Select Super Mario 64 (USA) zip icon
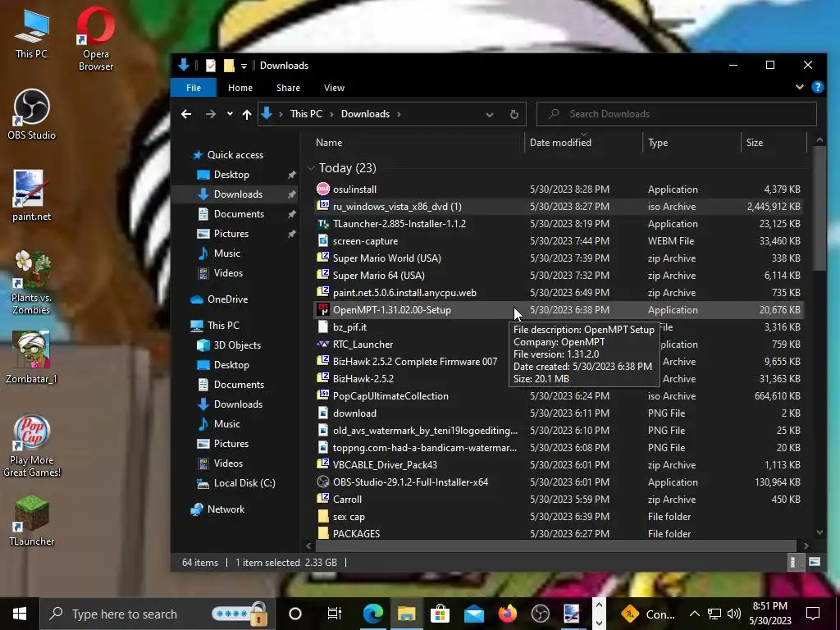Screen dimensions: 840x630 (x=323, y=275)
